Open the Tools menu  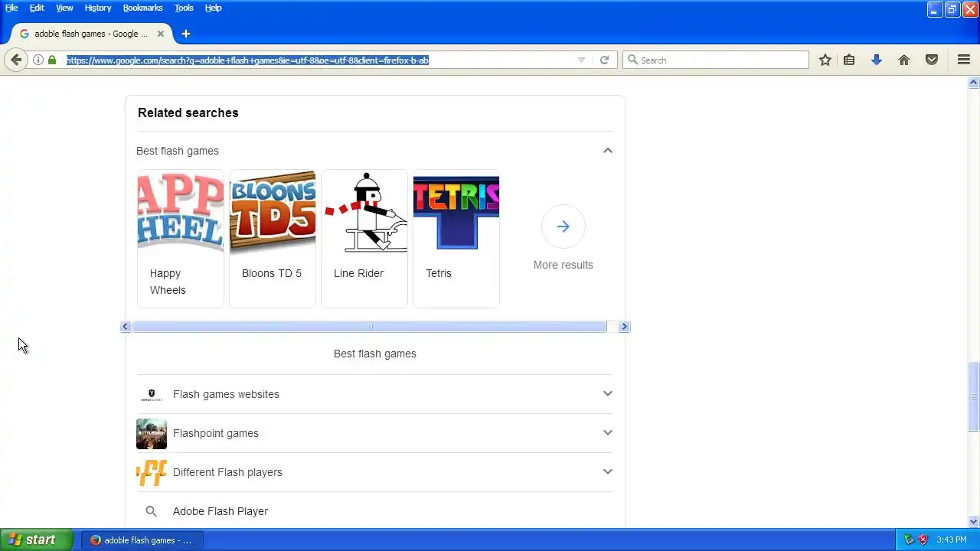184,8
